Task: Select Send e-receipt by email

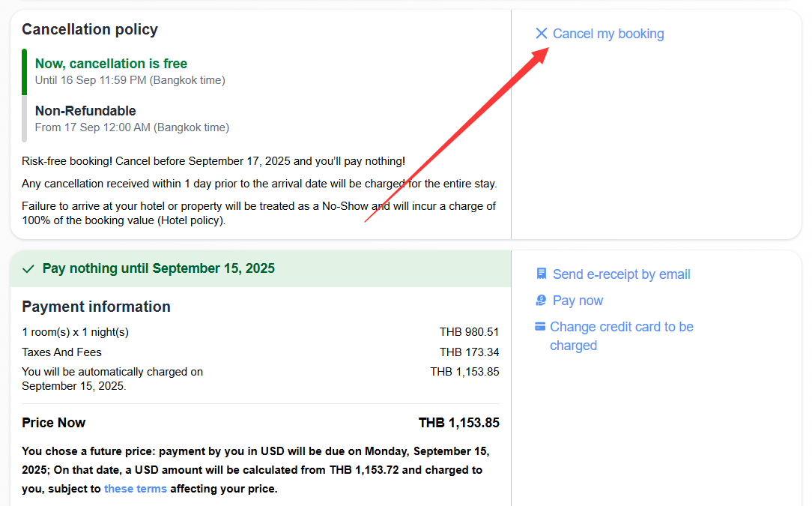Action: (x=621, y=274)
